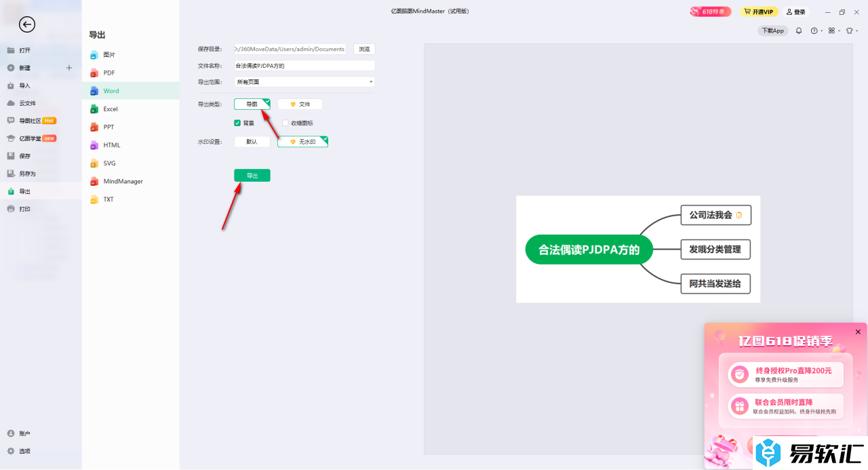
Task: Choose HTML export format
Action: click(x=131, y=145)
